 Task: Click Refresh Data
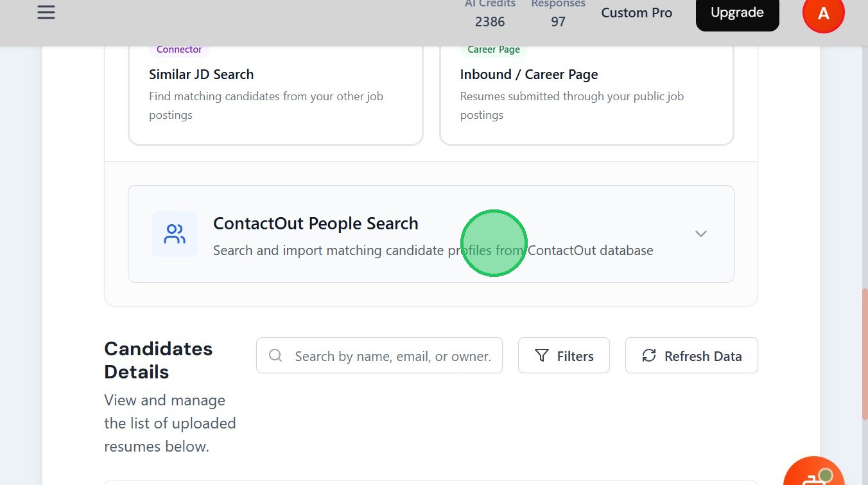pos(691,356)
